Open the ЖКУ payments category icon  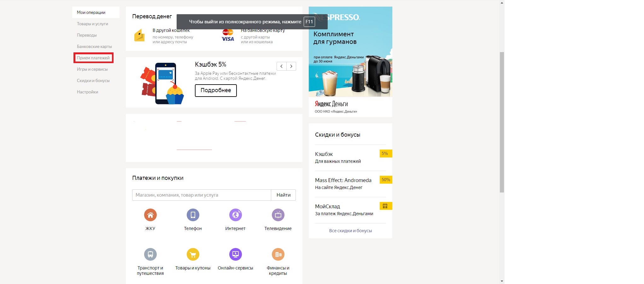pyautogui.click(x=150, y=215)
